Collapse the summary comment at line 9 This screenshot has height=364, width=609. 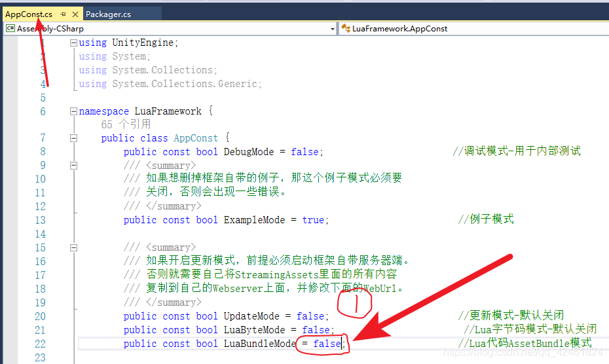(73, 166)
